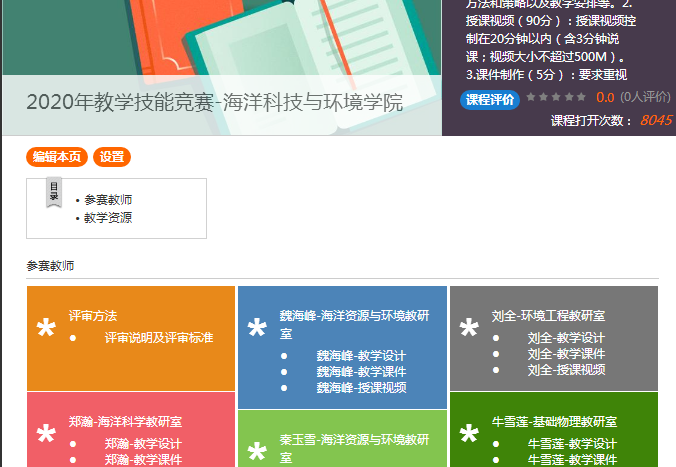Image resolution: width=676 pixels, height=467 pixels.
Task: Click the course title 2020年教学技能竞赛 banner
Action: click(x=215, y=103)
